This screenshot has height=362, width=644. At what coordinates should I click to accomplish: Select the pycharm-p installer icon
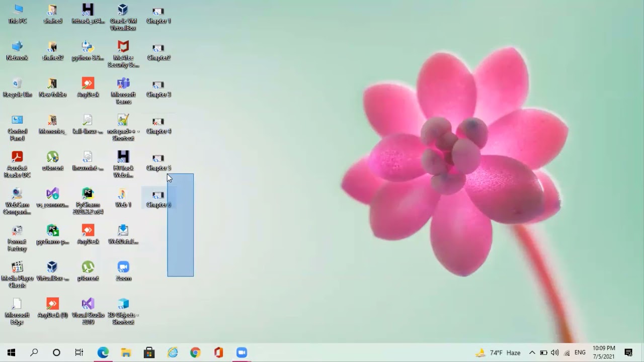(52, 234)
